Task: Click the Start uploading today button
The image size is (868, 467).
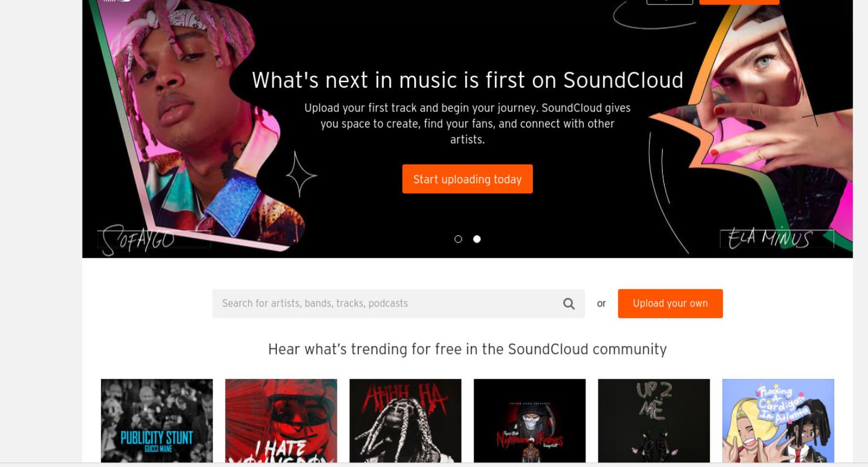Action: 467,179
